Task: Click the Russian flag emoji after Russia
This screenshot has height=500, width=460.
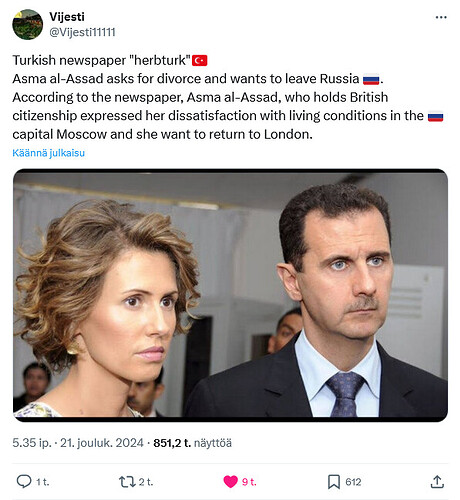Action: click(x=371, y=79)
